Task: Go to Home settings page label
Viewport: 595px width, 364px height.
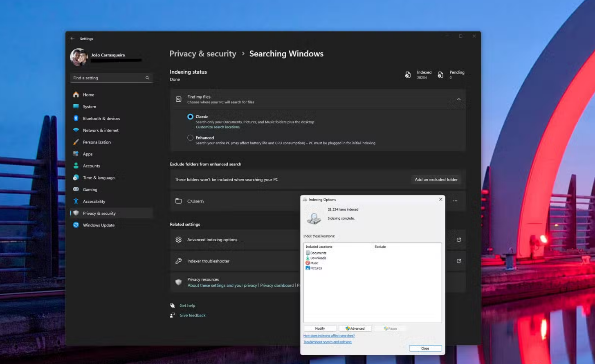Action: coord(88,94)
